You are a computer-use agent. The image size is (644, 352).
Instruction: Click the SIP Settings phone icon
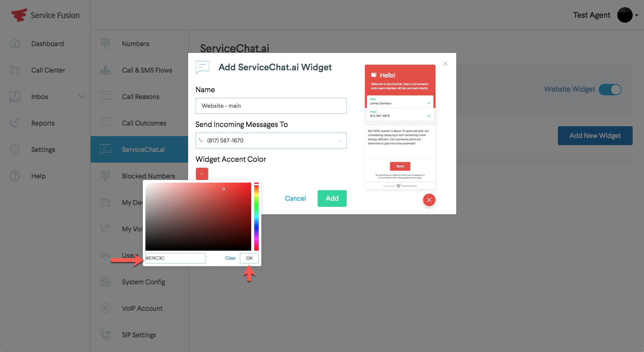105,335
